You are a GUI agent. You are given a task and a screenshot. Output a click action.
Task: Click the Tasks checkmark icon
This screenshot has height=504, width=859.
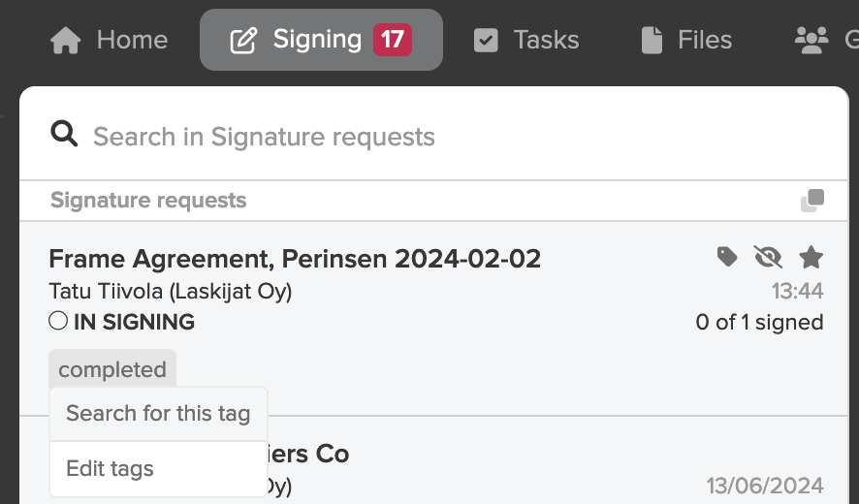(486, 41)
